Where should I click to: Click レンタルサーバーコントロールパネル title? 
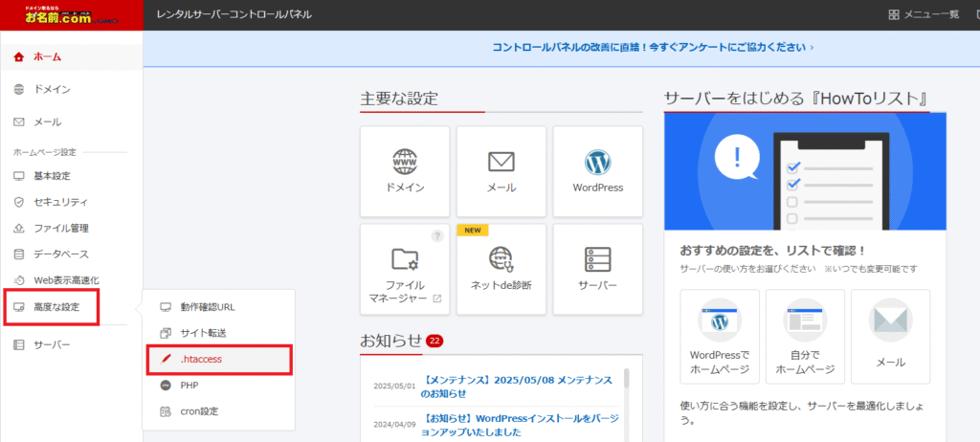(x=235, y=14)
